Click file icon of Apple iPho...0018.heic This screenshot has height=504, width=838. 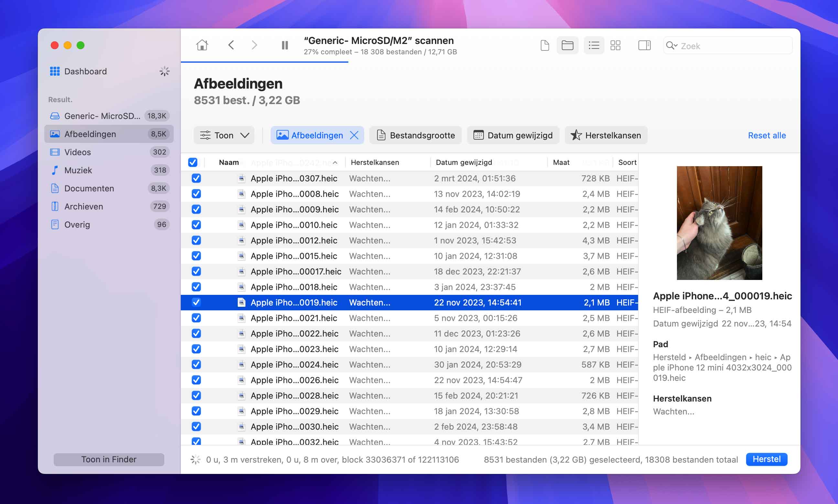[241, 287]
